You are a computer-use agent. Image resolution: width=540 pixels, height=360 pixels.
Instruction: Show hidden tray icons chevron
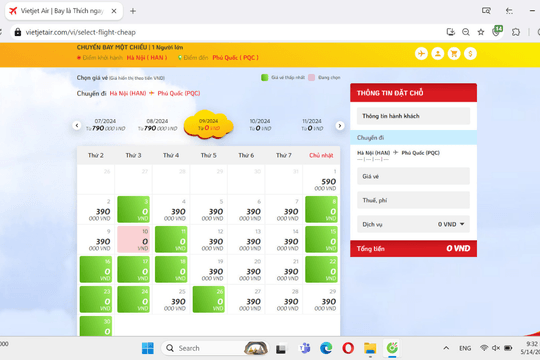446,348
